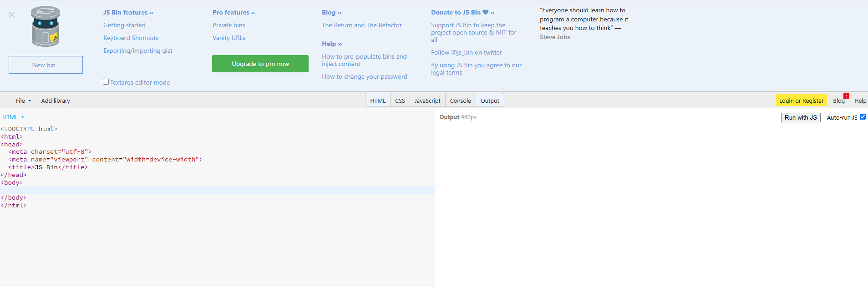Click the red Blog notification badge
The width and height of the screenshot is (868, 287).
(846, 96)
